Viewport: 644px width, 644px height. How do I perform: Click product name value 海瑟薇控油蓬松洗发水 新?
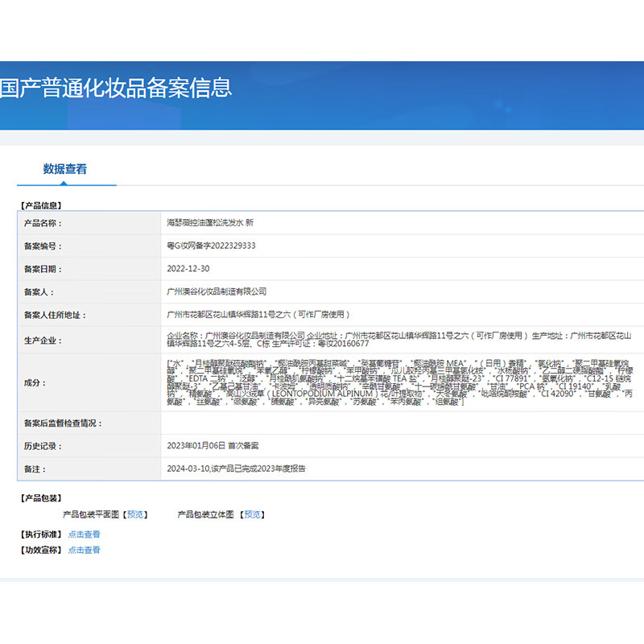pyautogui.click(x=210, y=223)
